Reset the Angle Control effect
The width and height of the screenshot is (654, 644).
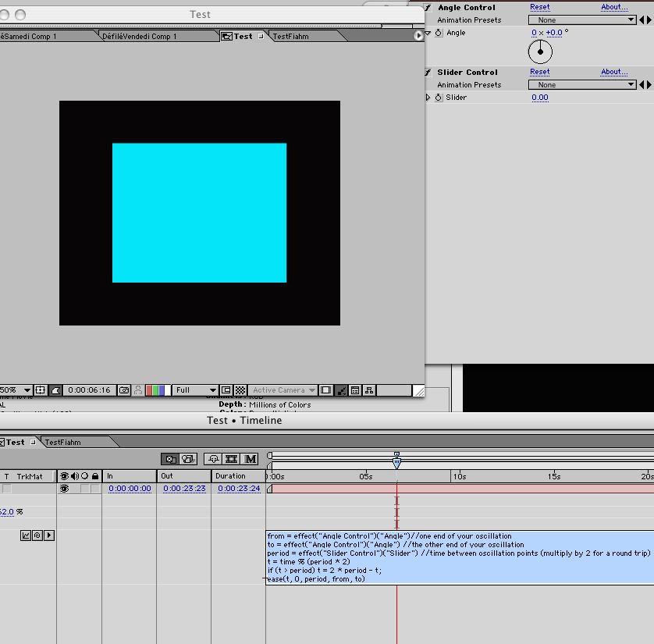(x=540, y=7)
